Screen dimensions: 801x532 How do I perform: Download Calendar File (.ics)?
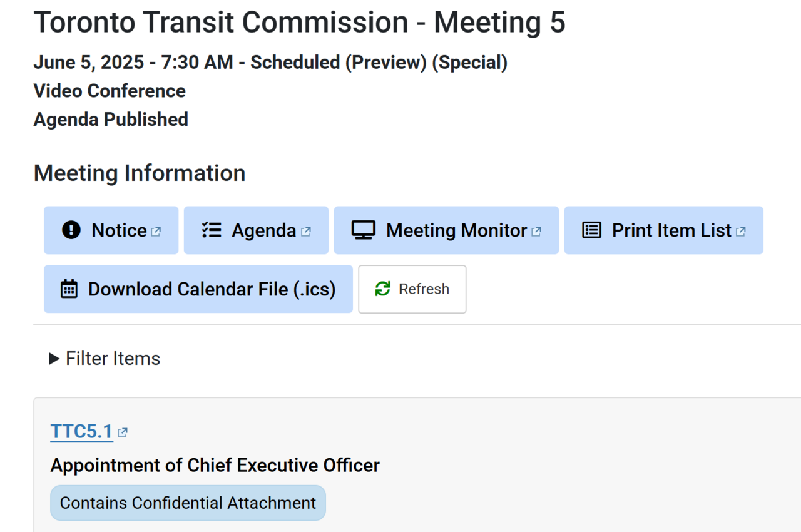click(212, 289)
